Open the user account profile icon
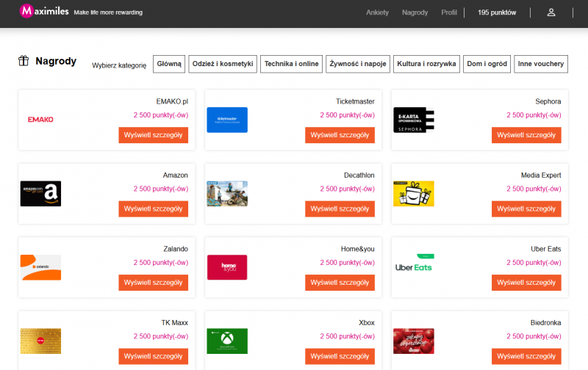 click(551, 12)
